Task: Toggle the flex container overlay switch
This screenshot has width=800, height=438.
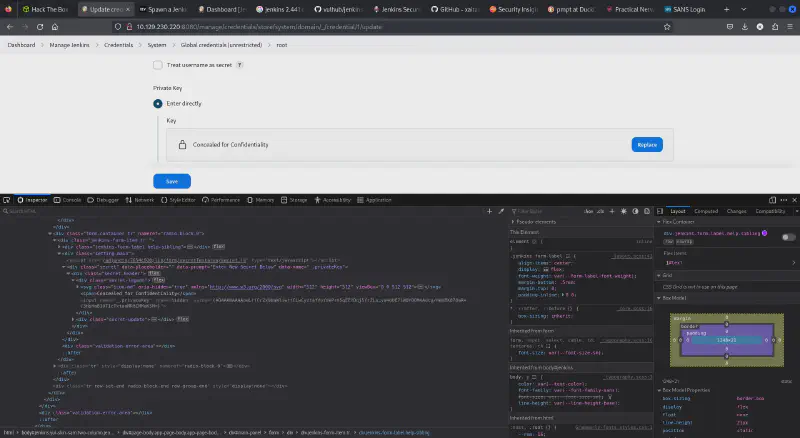Action: pyautogui.click(x=788, y=237)
